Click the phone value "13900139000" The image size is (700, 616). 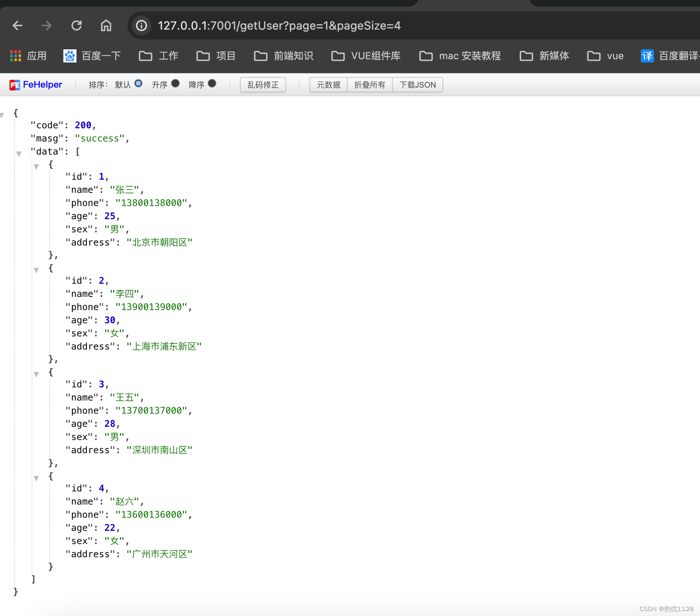pyautogui.click(x=151, y=307)
